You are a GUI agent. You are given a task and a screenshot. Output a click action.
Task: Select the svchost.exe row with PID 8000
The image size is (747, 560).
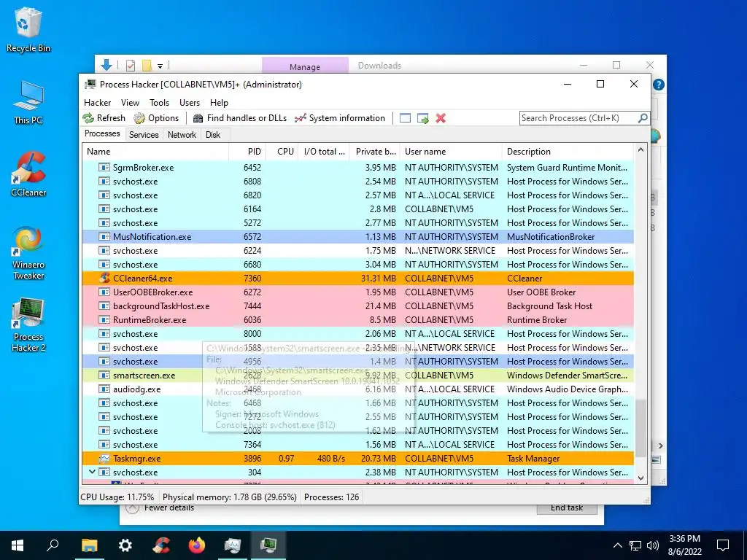click(x=357, y=333)
